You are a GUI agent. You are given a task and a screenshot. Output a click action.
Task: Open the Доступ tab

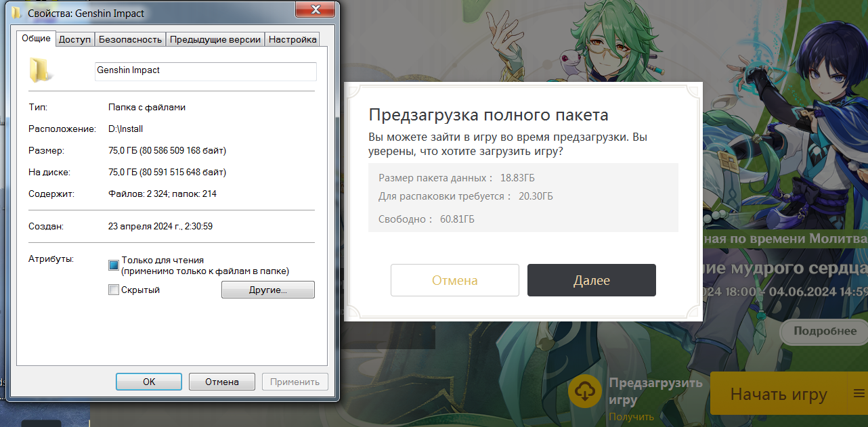[74, 39]
